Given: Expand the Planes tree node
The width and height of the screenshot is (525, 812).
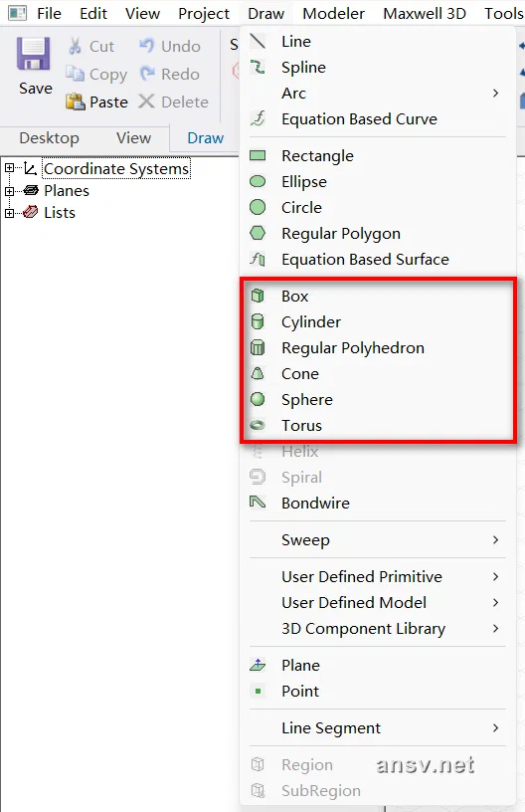Looking at the screenshot, I should pyautogui.click(x=9, y=191).
